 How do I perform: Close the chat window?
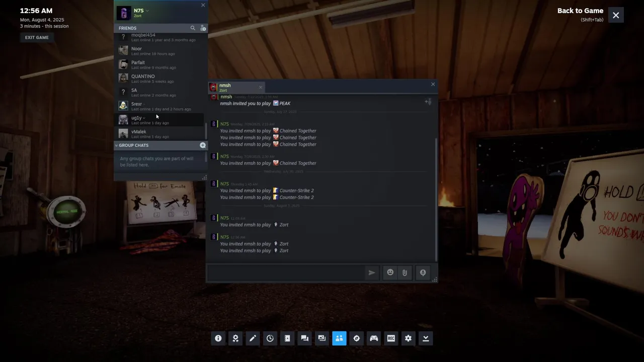tap(433, 84)
